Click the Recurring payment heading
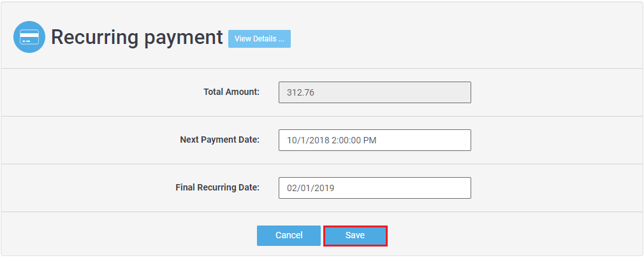 tap(137, 37)
